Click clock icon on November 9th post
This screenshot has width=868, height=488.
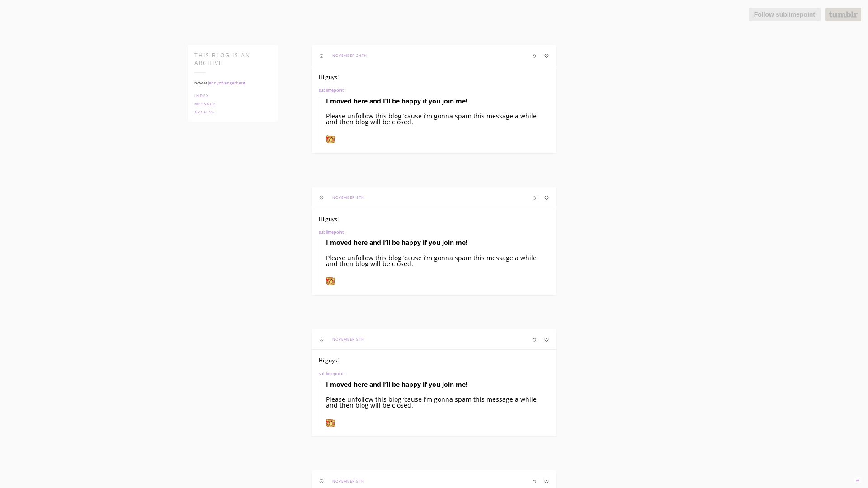click(321, 197)
